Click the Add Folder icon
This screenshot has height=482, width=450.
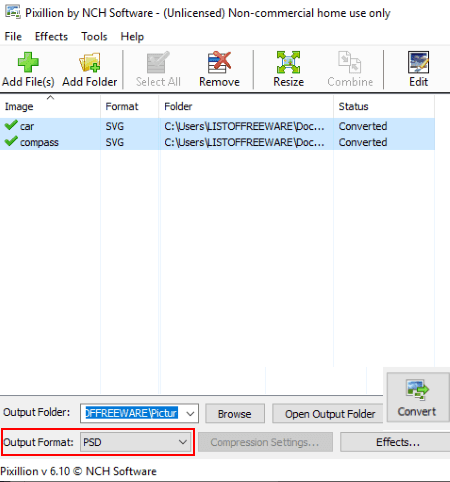coord(90,62)
